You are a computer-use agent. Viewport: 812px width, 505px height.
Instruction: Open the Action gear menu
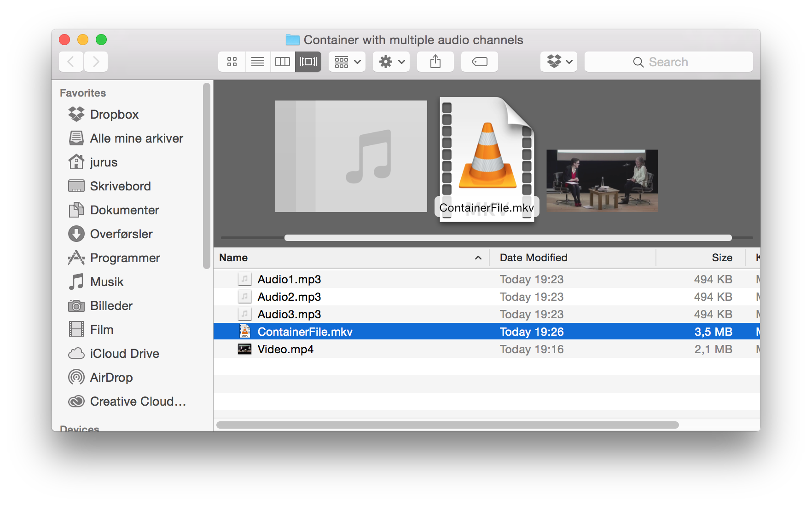[x=391, y=62]
